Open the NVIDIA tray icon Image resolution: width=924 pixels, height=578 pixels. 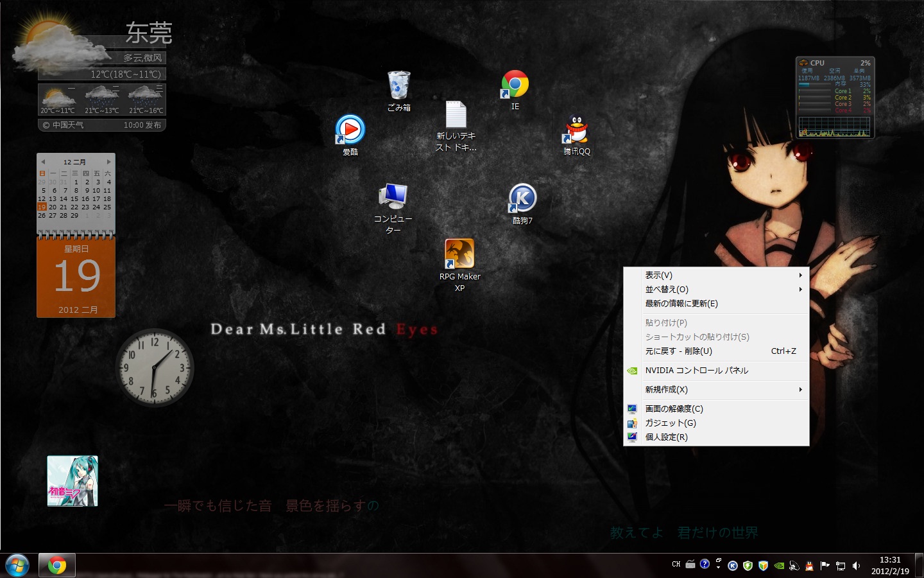pos(779,566)
